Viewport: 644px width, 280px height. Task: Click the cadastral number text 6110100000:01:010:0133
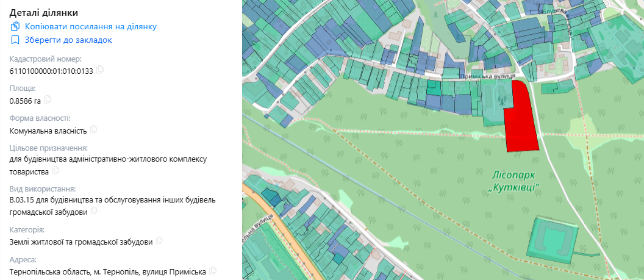tap(51, 71)
